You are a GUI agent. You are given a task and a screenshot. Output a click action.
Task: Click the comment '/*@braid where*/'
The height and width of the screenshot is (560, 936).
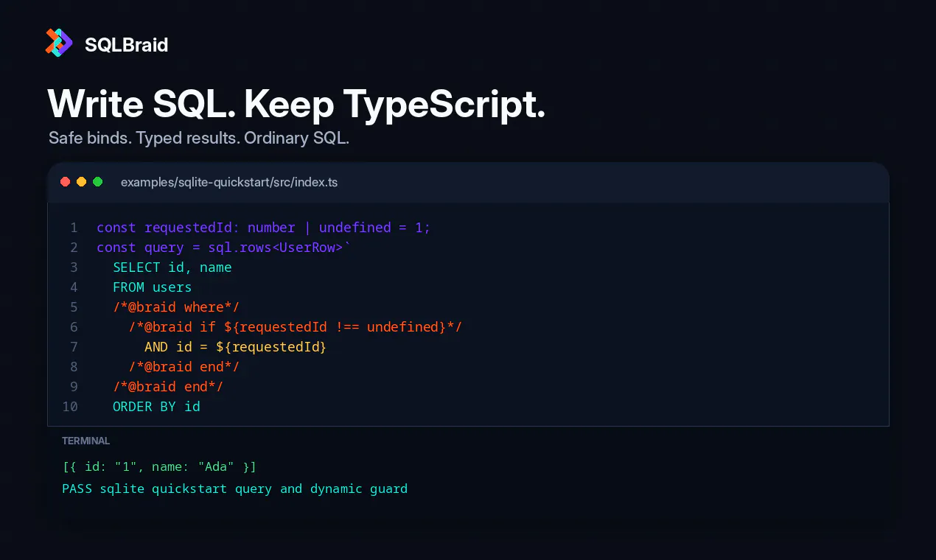click(x=176, y=307)
